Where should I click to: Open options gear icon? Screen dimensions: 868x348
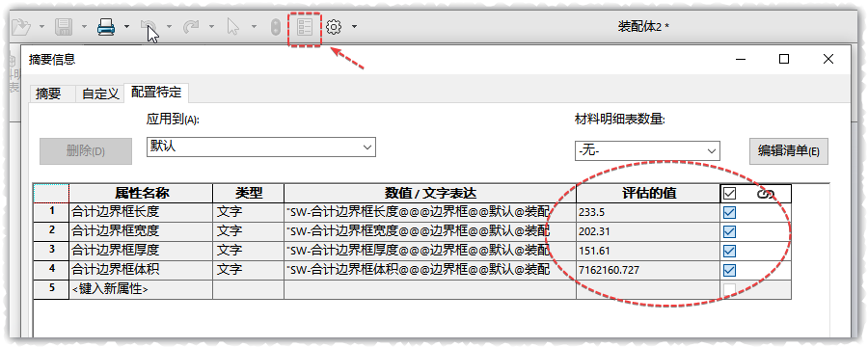tap(334, 26)
